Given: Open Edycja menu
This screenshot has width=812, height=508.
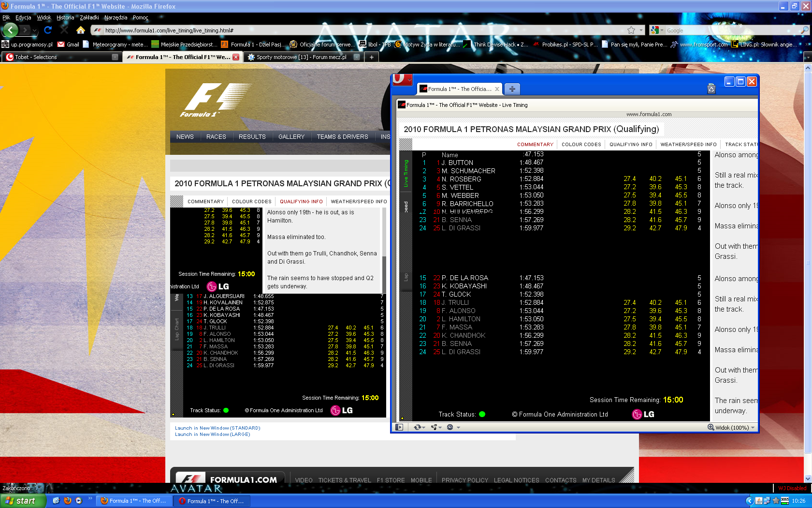Looking at the screenshot, I should tap(23, 17).
